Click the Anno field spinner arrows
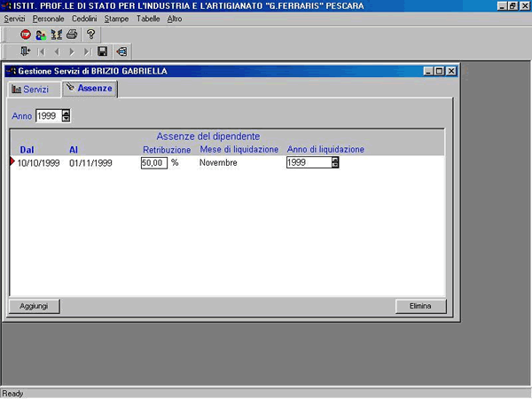The height and width of the screenshot is (399, 532). (66, 116)
